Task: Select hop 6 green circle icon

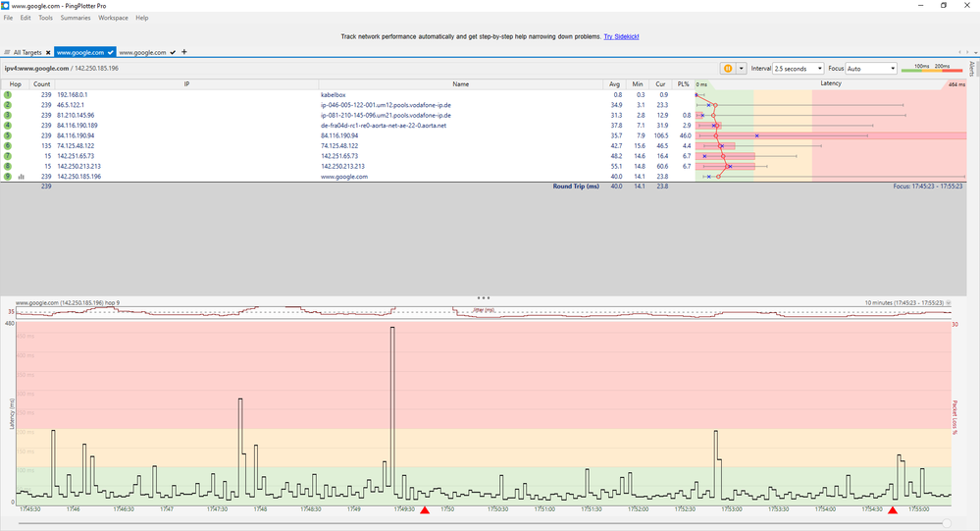Action: (x=8, y=145)
